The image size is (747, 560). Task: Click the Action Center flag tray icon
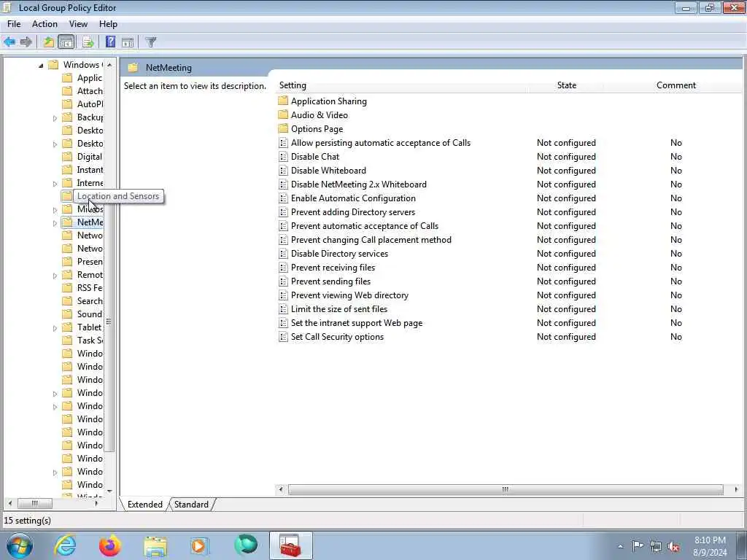[638, 545]
